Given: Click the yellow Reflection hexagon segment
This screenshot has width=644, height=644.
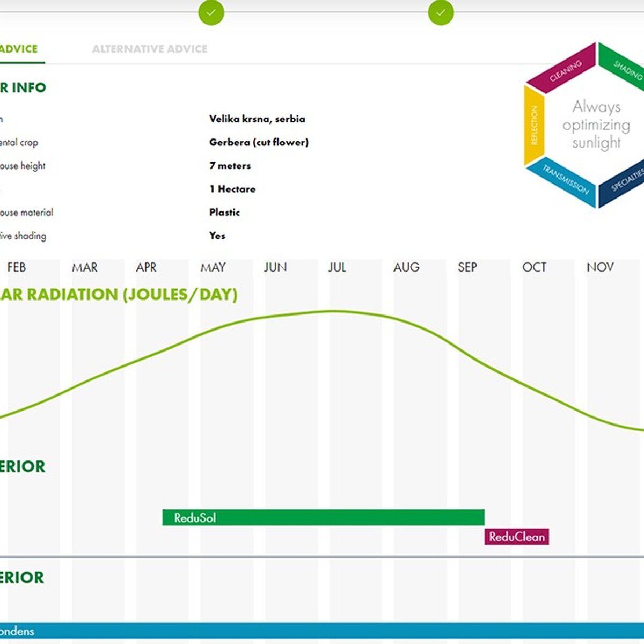Looking at the screenshot, I should pos(535,125).
